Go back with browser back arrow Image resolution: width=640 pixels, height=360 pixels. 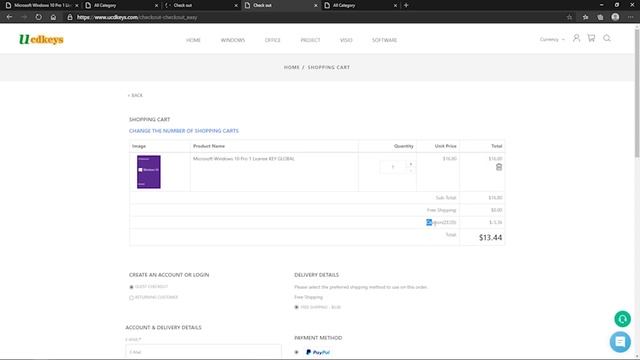pyautogui.click(x=9, y=17)
